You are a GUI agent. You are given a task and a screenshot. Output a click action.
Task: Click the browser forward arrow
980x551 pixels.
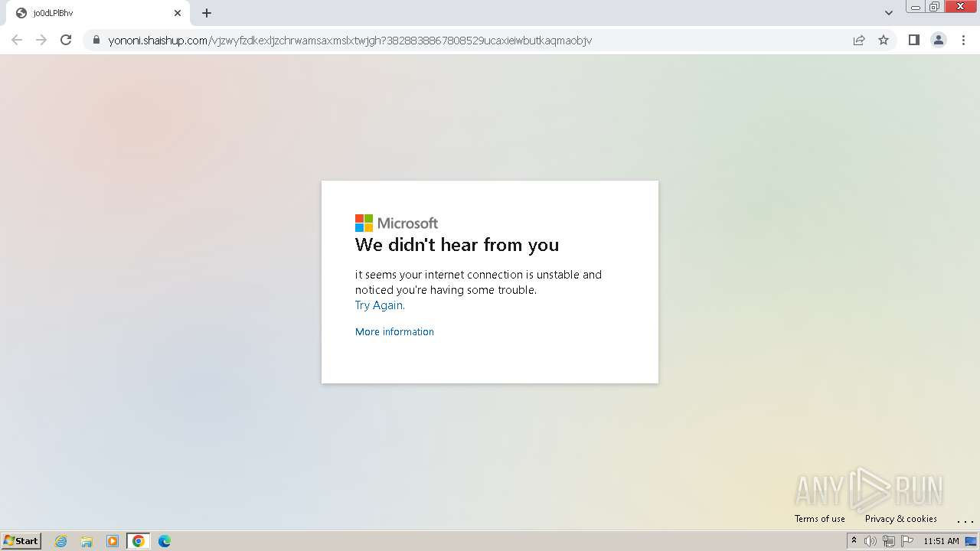(41, 40)
